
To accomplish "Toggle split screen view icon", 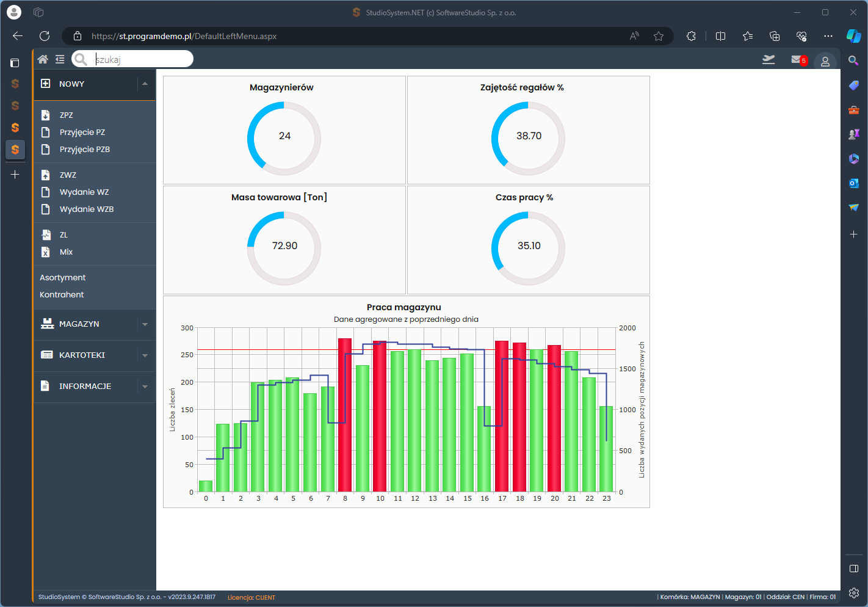I will 720,36.
